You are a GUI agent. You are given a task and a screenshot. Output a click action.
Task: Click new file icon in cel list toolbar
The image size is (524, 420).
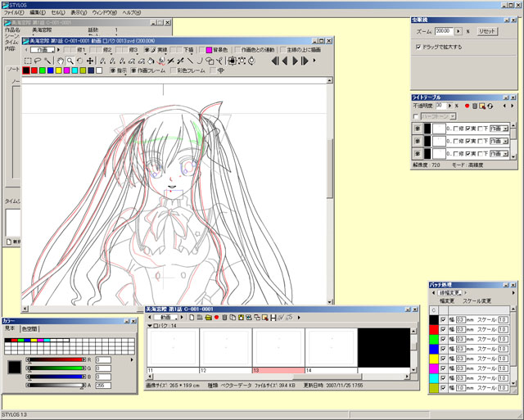click(192, 318)
